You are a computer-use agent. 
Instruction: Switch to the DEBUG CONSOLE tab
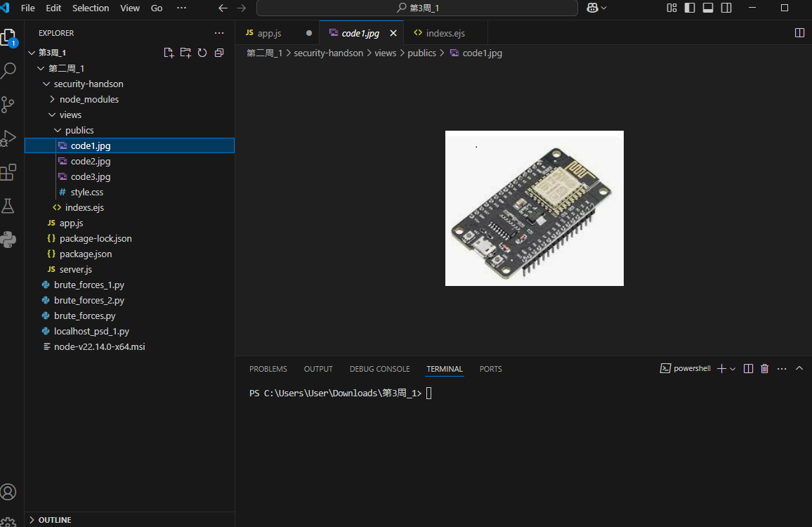379,369
